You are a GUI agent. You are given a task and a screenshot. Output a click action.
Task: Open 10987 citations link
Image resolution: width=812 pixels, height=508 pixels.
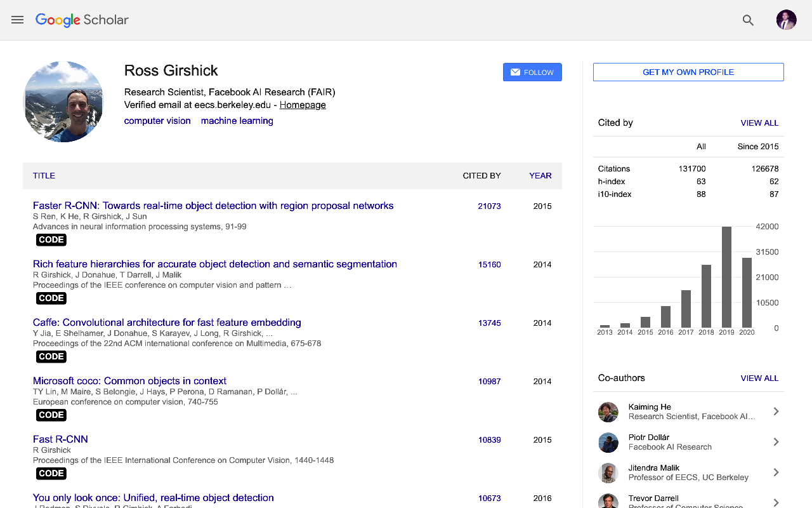pyautogui.click(x=489, y=382)
